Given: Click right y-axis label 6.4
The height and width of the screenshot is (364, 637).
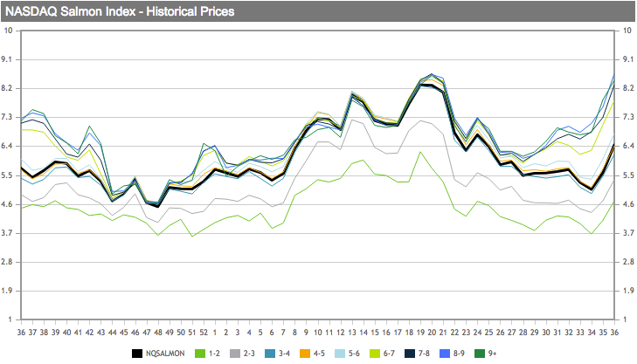Looking at the screenshot, I should [x=628, y=146].
